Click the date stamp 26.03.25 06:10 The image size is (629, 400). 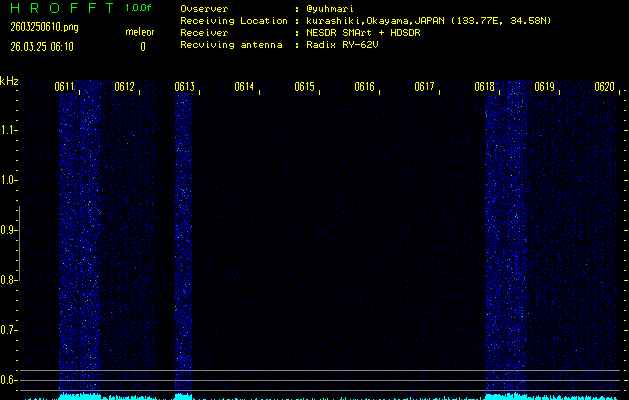click(42, 47)
